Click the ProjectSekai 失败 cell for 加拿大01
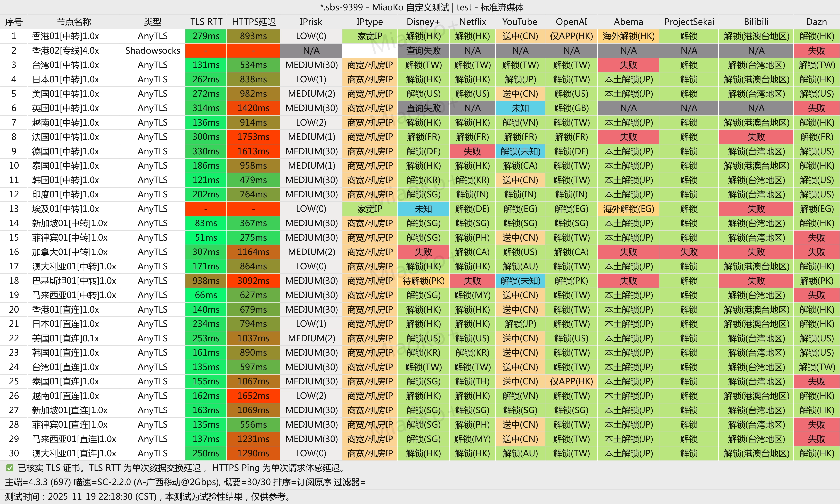The width and height of the screenshot is (840, 504). pyautogui.click(x=688, y=252)
